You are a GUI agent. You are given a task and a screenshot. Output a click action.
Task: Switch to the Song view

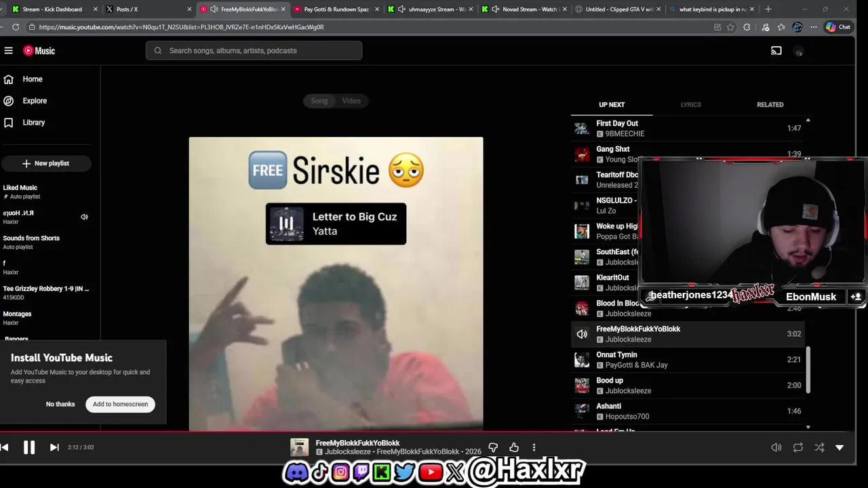point(319,100)
